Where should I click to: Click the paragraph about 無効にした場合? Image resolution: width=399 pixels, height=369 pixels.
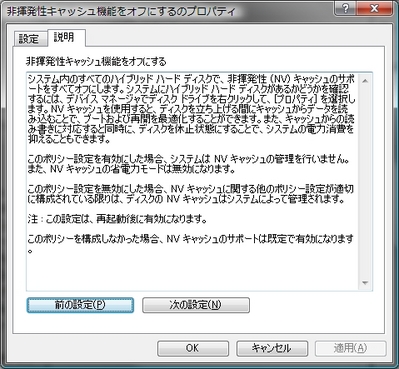191,194
